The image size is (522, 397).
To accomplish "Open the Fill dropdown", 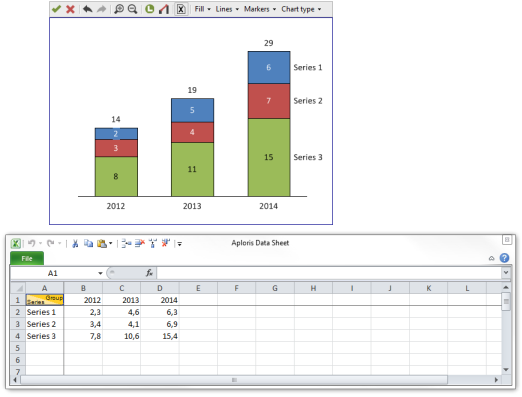I will coord(203,9).
